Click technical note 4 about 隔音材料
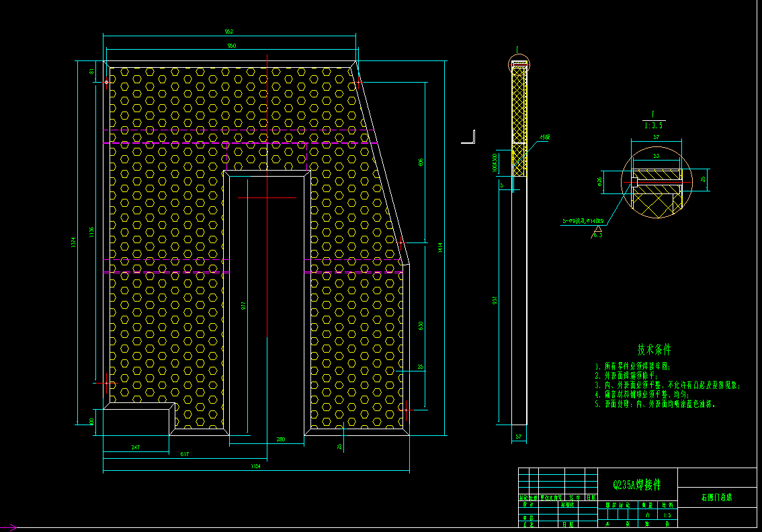This screenshot has height=532, width=762. tap(642, 394)
